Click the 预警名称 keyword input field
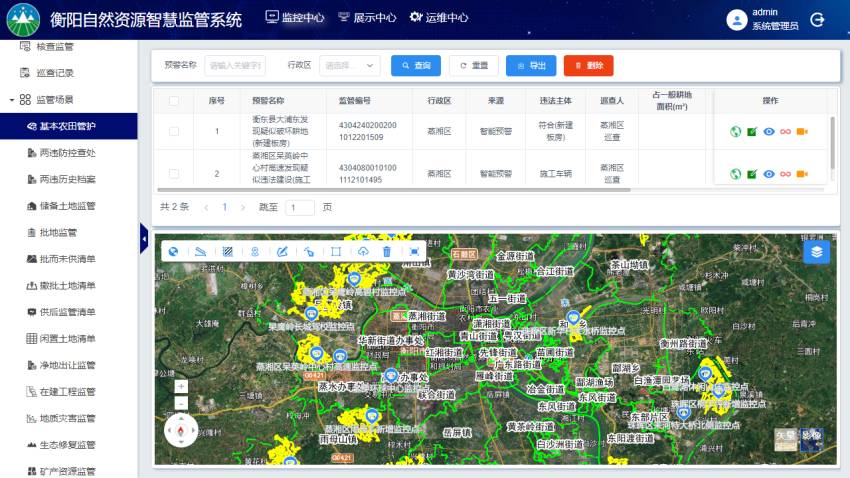850x478 pixels. tap(235, 65)
